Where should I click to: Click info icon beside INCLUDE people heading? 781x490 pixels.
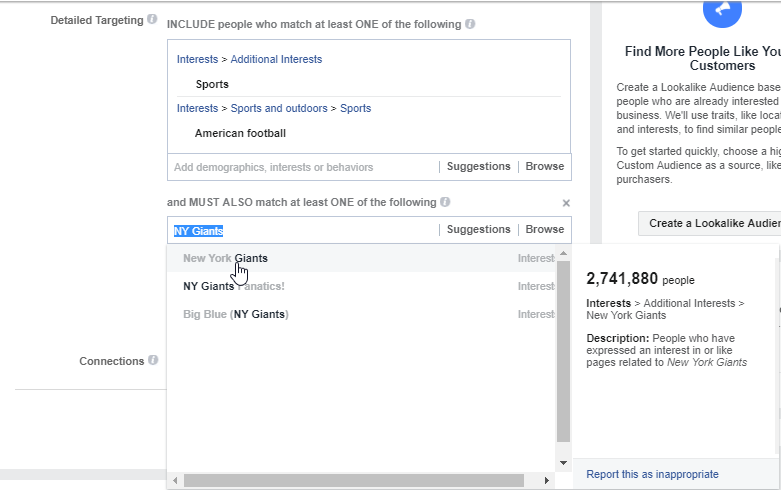pyautogui.click(x=470, y=24)
